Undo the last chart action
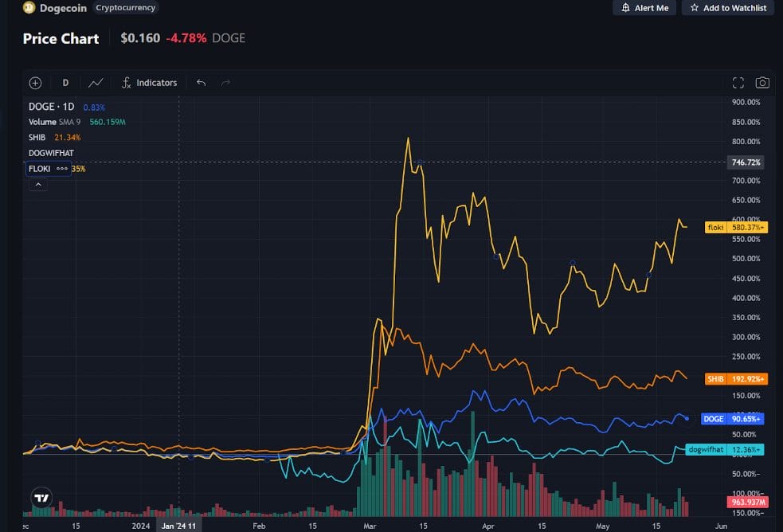Screen dimensions: 783x532 coord(202,83)
